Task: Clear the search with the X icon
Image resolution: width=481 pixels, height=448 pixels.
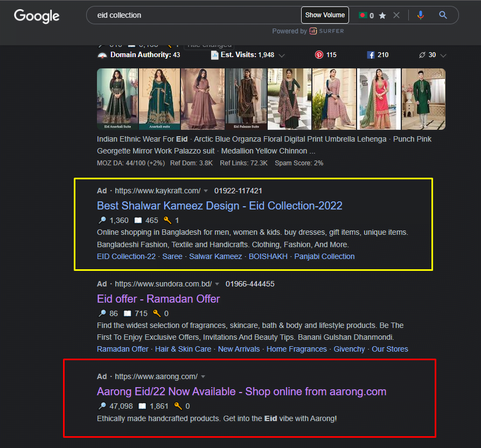Action: (396, 15)
